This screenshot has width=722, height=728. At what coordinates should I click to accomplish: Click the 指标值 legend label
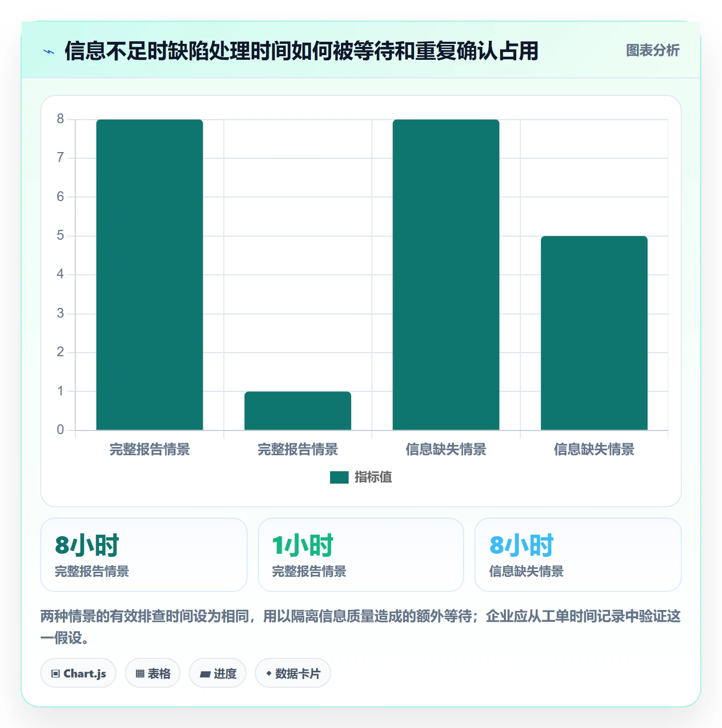[x=373, y=477]
